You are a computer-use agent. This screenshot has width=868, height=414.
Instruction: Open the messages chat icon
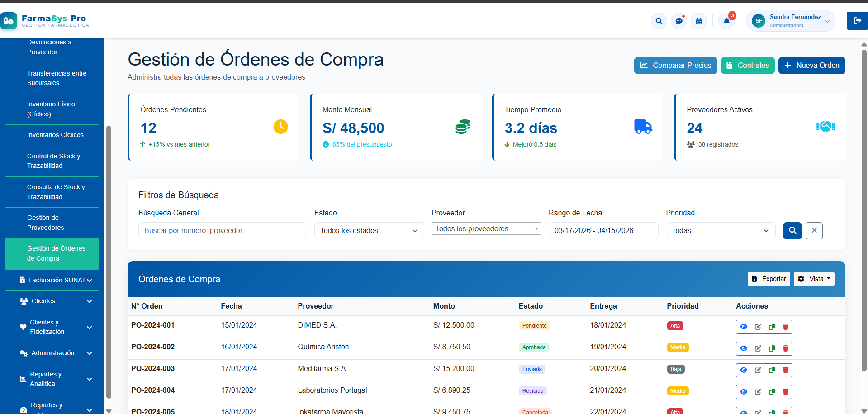click(x=678, y=21)
